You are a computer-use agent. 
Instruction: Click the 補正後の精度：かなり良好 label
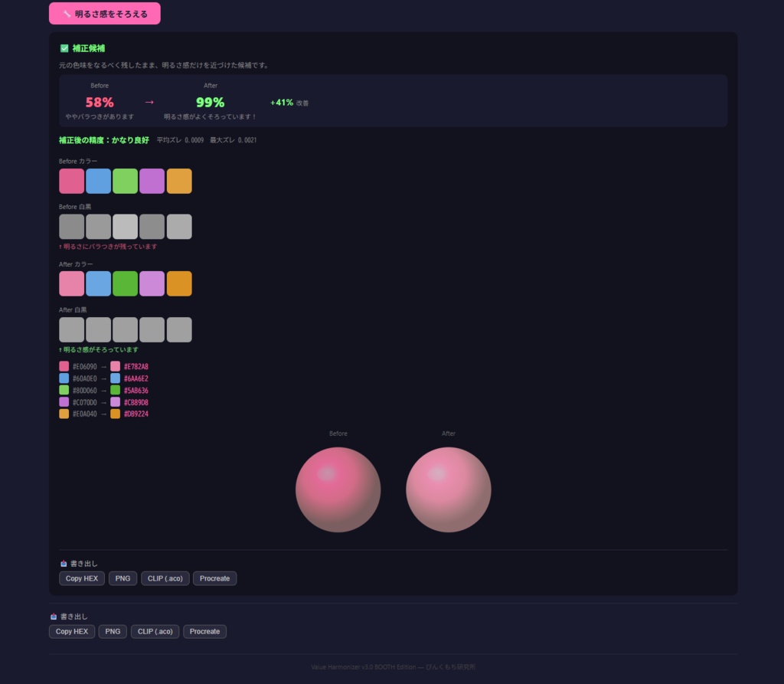click(104, 140)
